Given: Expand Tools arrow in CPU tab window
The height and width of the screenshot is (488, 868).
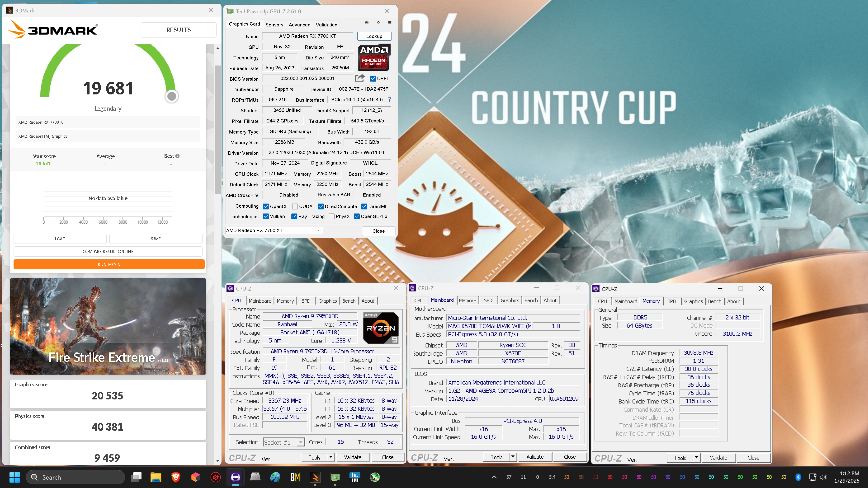Looking at the screenshot, I should click(330, 457).
